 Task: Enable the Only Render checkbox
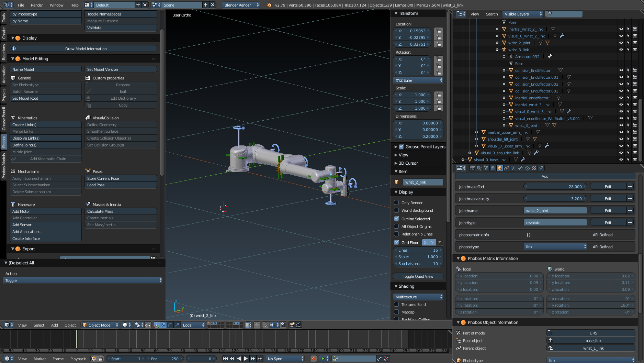(x=396, y=203)
